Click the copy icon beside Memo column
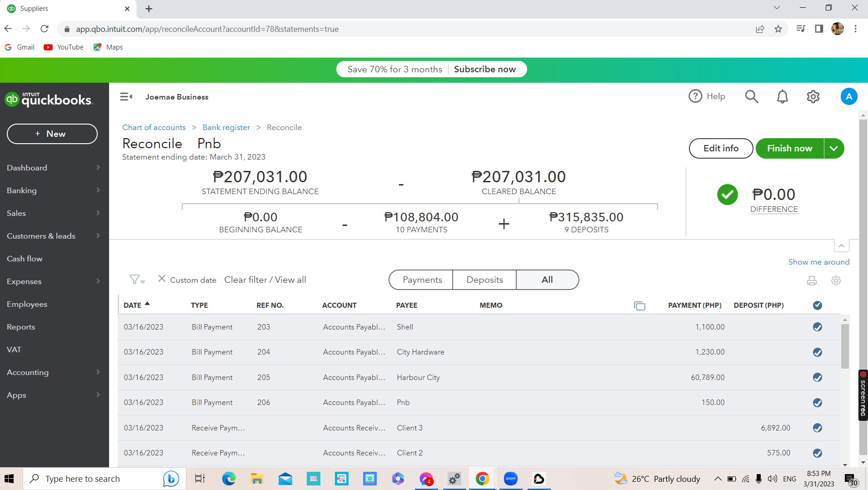The height and width of the screenshot is (490, 868). click(x=639, y=306)
